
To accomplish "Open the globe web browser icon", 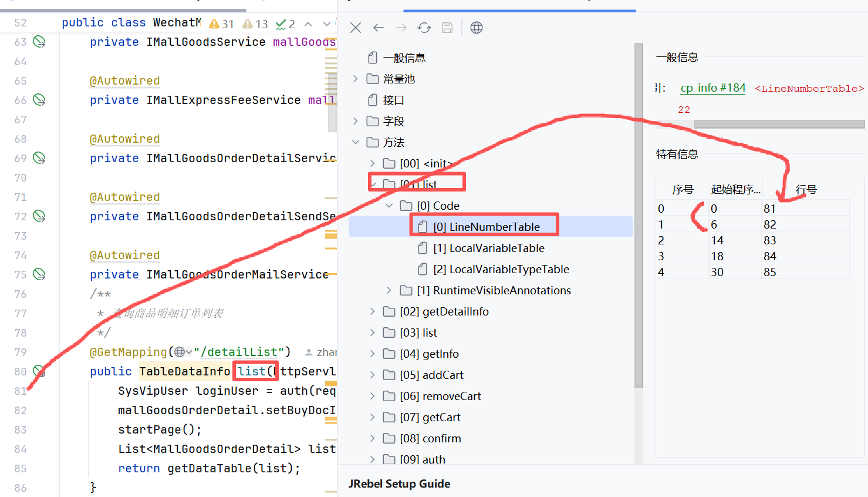I will pyautogui.click(x=477, y=28).
